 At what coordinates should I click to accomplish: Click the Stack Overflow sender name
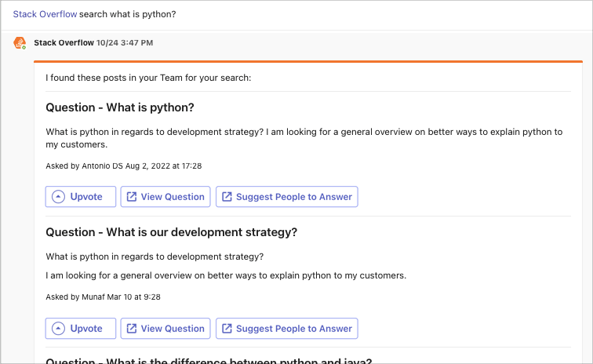click(64, 42)
